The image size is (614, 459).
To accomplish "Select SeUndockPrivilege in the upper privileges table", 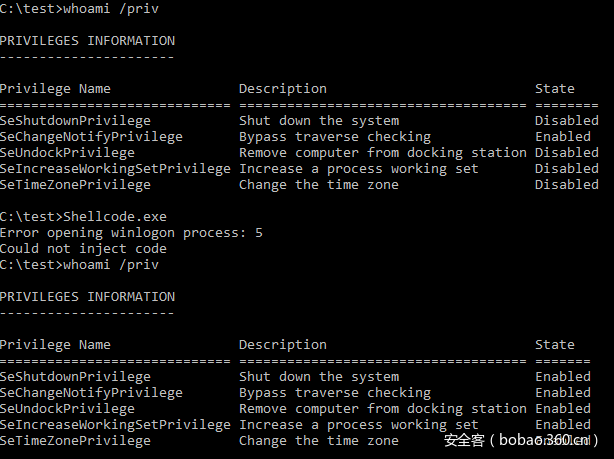I will (67, 153).
